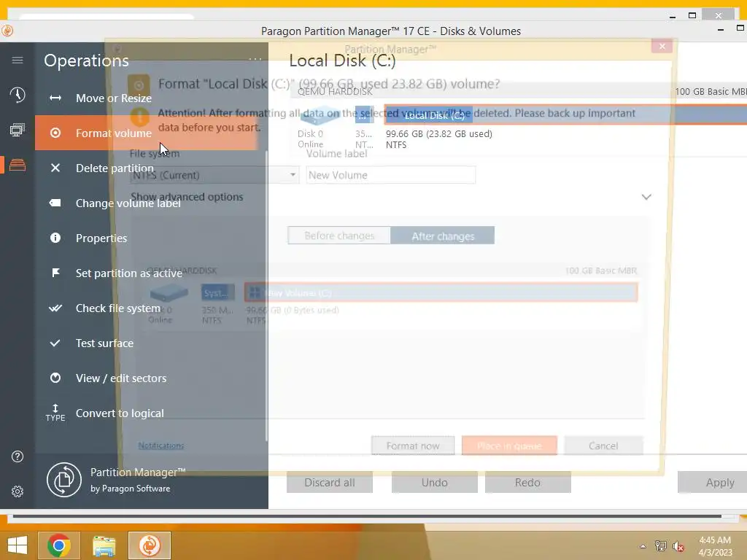This screenshot has width=747, height=560.
Task: Click the Redo button
Action: point(527,483)
